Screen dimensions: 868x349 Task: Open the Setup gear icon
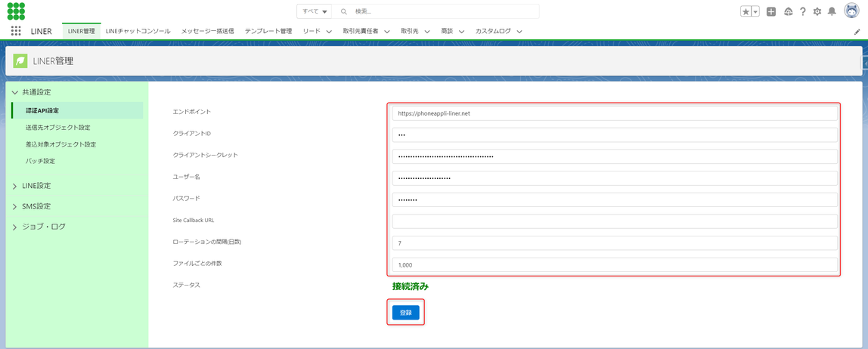[x=817, y=11]
